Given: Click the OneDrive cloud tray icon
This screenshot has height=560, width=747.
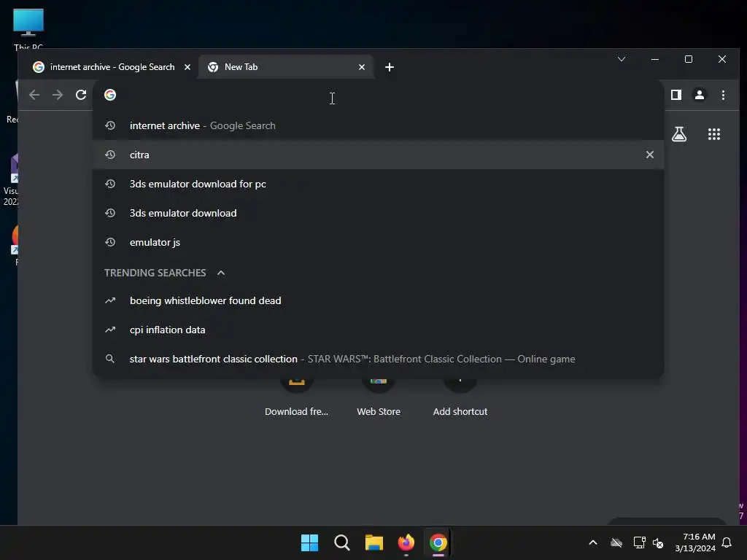Looking at the screenshot, I should click(x=616, y=542).
